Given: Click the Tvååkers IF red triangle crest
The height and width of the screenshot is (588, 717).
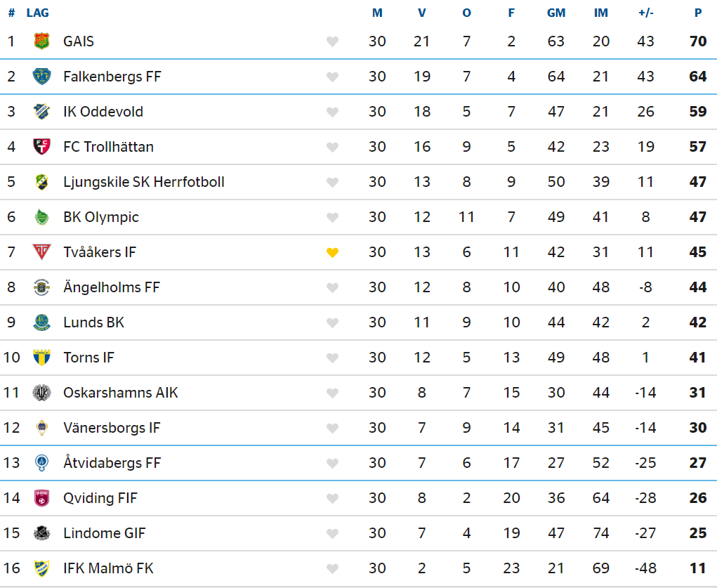Looking at the screenshot, I should point(41,251).
